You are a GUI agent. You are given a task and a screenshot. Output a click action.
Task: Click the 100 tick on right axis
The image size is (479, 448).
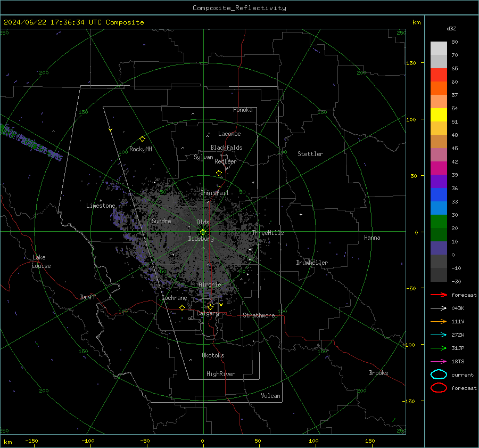click(x=411, y=119)
